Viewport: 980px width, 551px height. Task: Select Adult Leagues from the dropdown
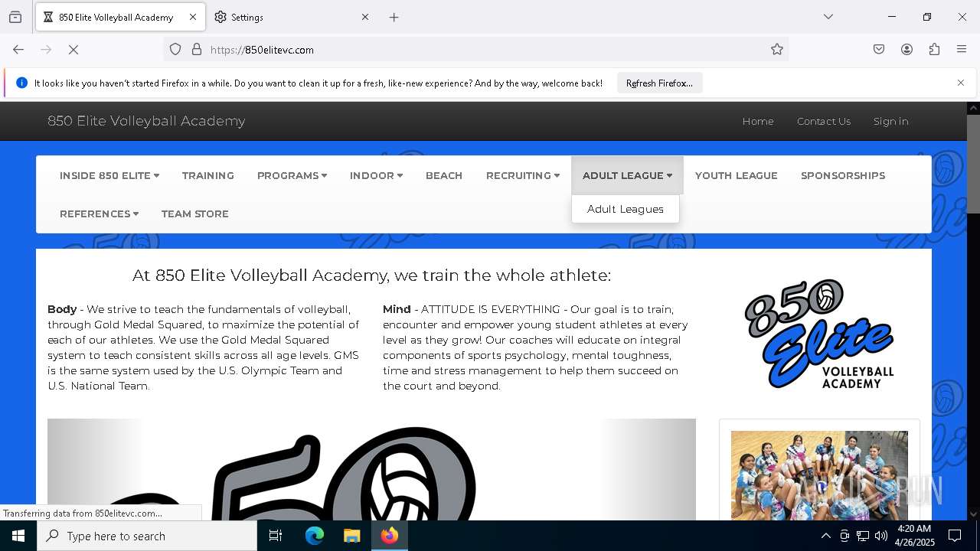(x=626, y=209)
